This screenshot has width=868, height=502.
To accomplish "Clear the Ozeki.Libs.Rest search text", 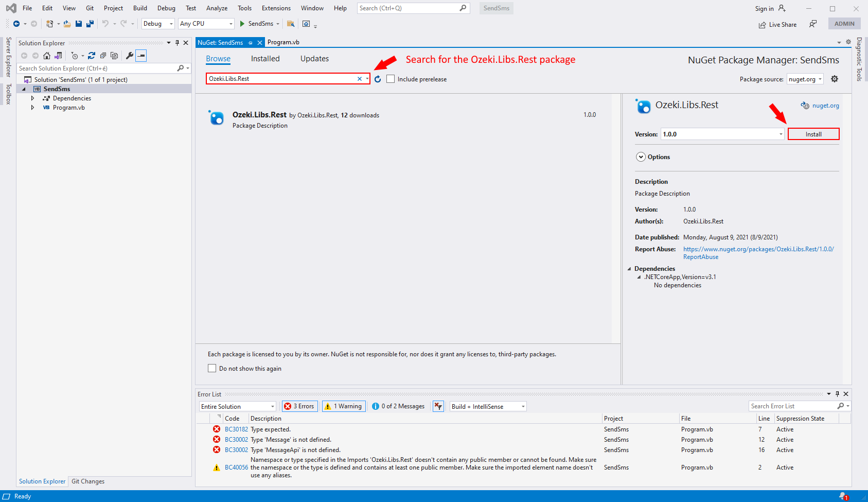I will [360, 79].
